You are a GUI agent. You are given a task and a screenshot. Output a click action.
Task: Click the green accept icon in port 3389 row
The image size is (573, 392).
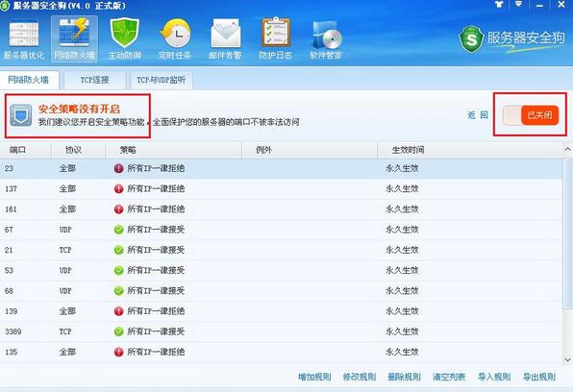[118, 331]
